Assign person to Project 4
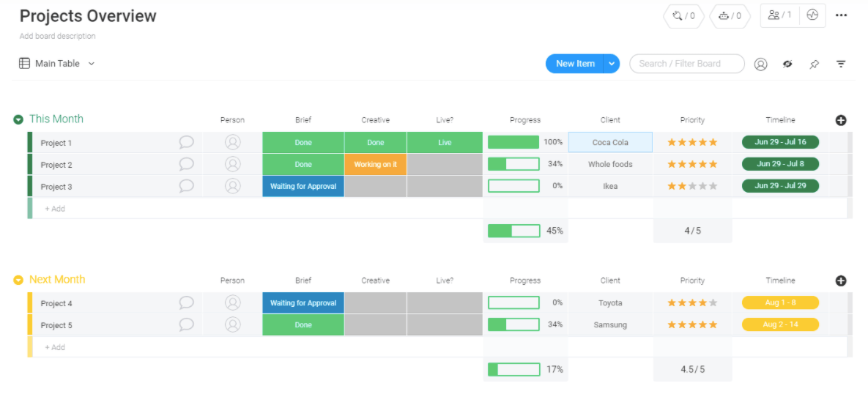This screenshot has height=394, width=868. pos(232,302)
